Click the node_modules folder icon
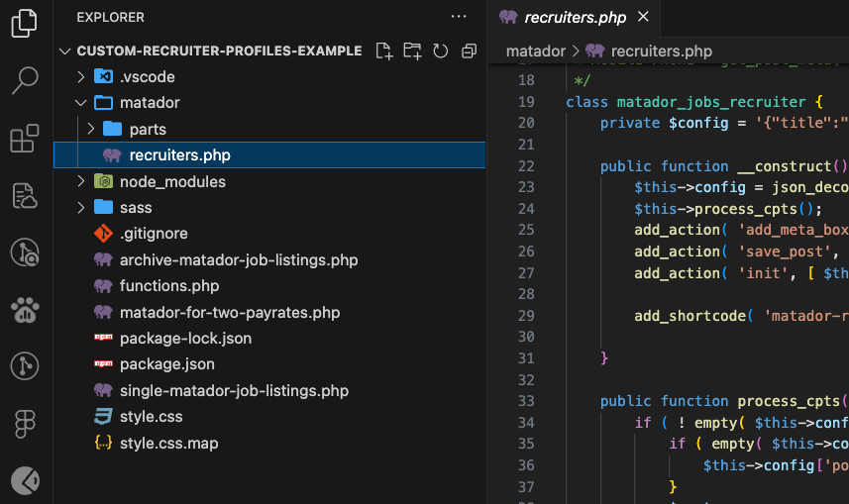The height and width of the screenshot is (504, 849). (x=103, y=181)
